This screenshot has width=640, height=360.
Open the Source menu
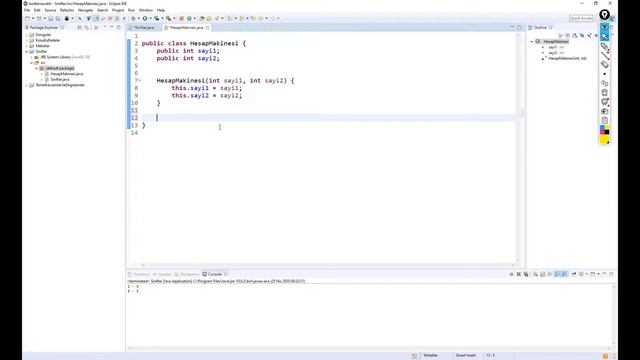(50, 10)
